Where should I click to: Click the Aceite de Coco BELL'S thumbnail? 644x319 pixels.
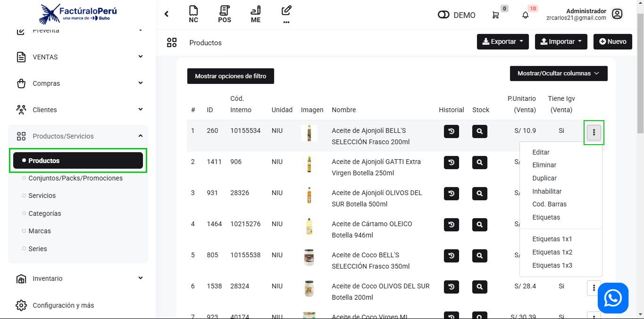(309, 258)
